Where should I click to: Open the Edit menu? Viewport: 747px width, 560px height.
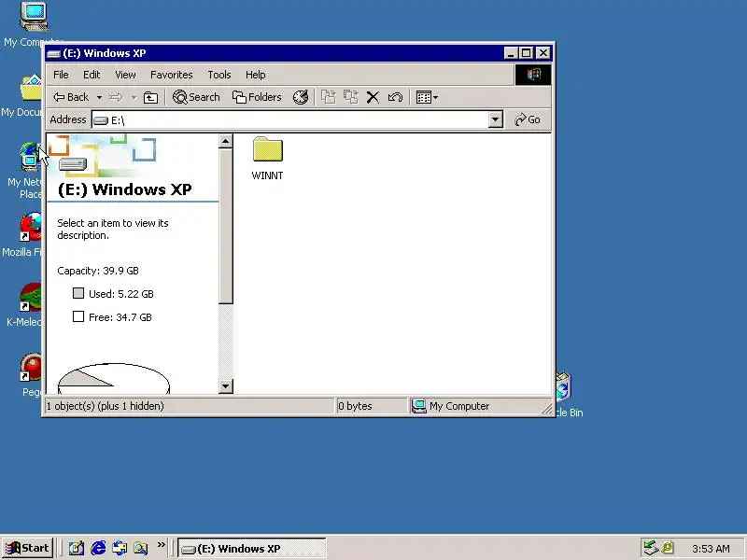coord(92,75)
